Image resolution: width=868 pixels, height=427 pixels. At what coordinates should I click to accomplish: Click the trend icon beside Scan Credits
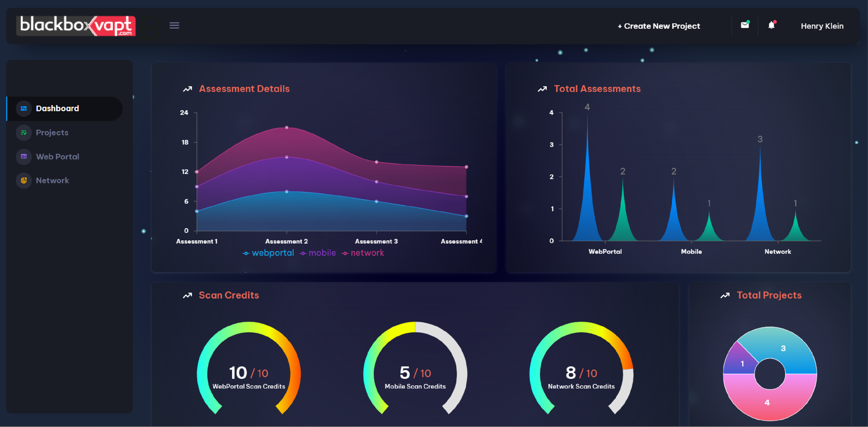pyautogui.click(x=187, y=295)
